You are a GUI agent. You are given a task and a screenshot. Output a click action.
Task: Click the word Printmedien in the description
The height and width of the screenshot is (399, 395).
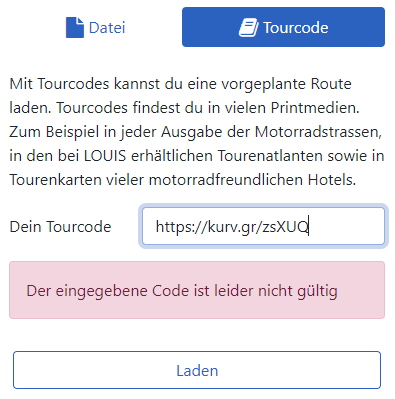click(x=315, y=108)
